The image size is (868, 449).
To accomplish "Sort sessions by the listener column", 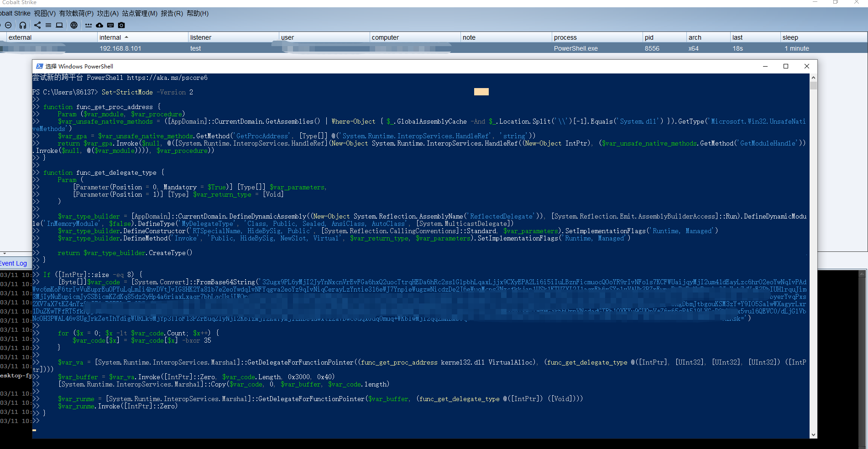I will (x=234, y=37).
